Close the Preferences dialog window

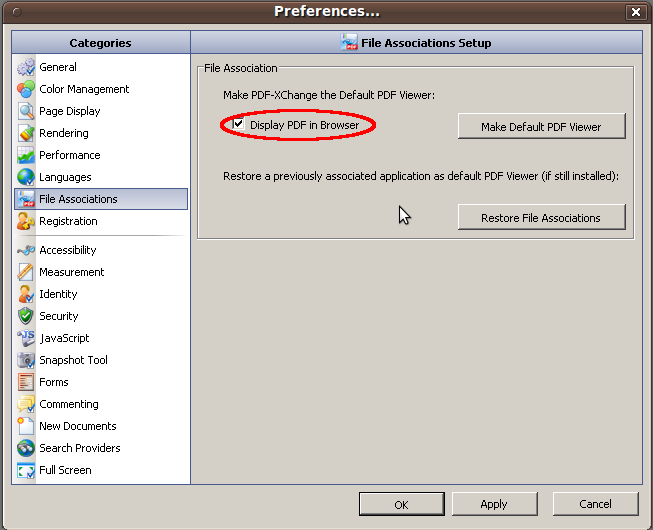point(636,12)
